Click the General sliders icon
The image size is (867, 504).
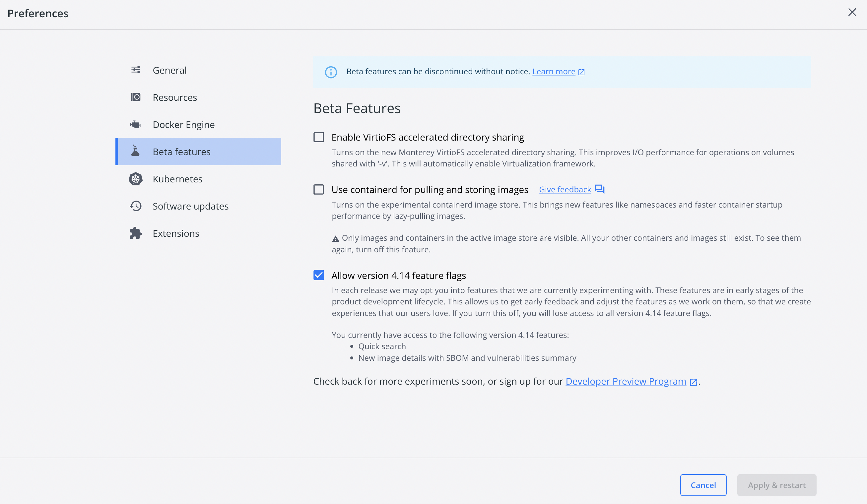click(136, 70)
